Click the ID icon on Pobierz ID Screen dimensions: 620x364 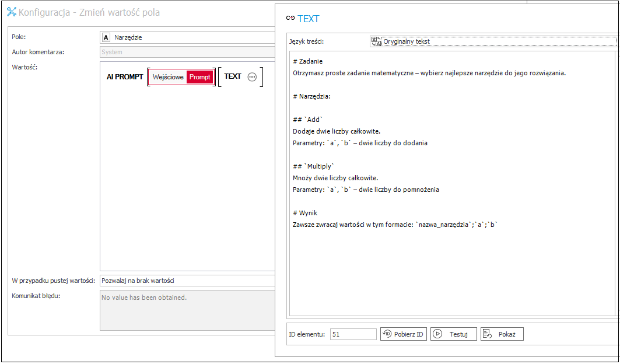pyautogui.click(x=387, y=334)
